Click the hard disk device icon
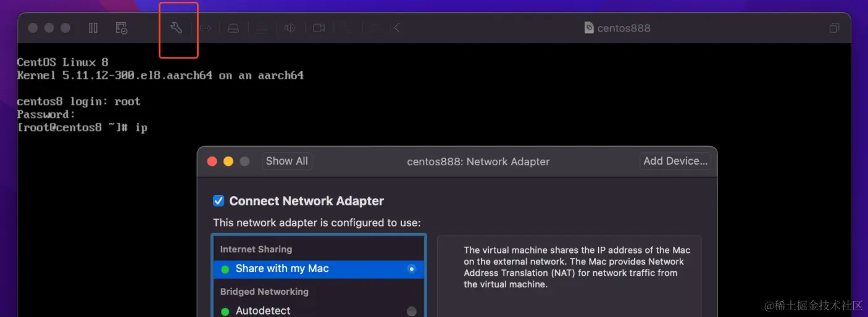868x317 pixels. [233, 28]
